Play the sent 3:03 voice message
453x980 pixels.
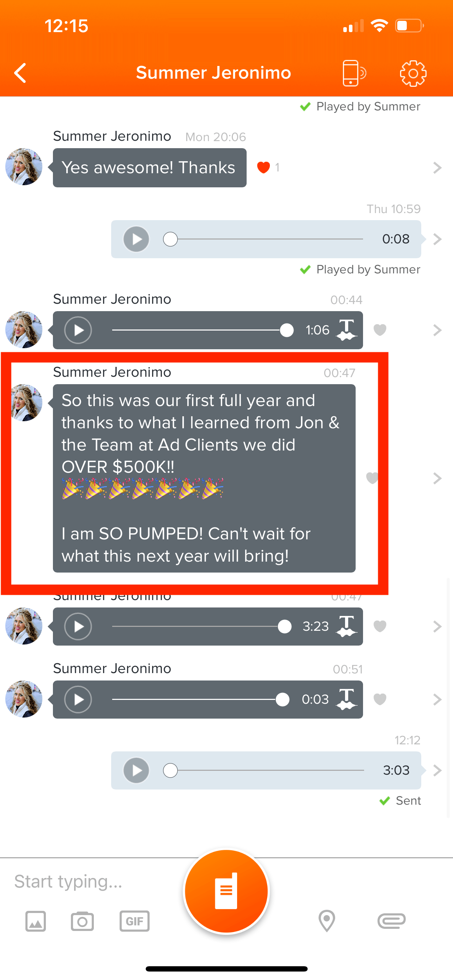pyautogui.click(x=136, y=770)
